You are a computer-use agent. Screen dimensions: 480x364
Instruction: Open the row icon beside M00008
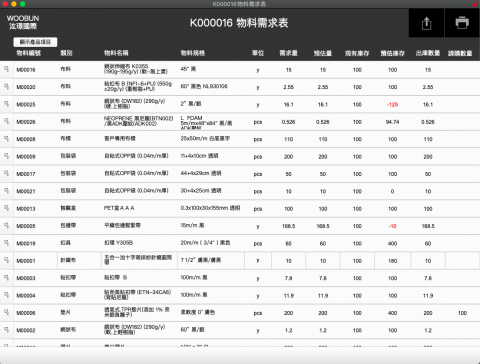coord(6,138)
